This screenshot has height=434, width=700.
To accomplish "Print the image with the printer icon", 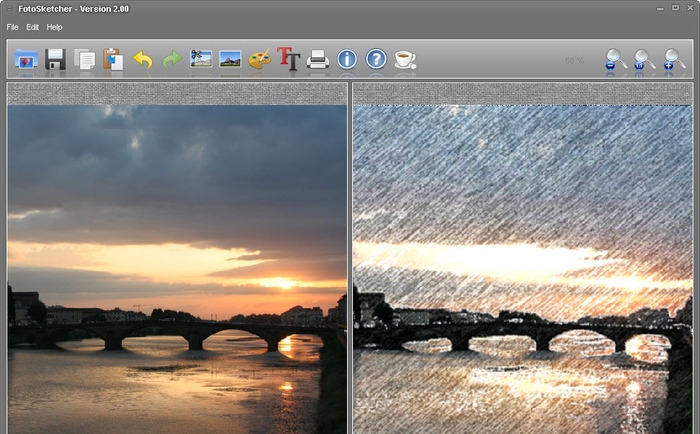I will tap(318, 59).
